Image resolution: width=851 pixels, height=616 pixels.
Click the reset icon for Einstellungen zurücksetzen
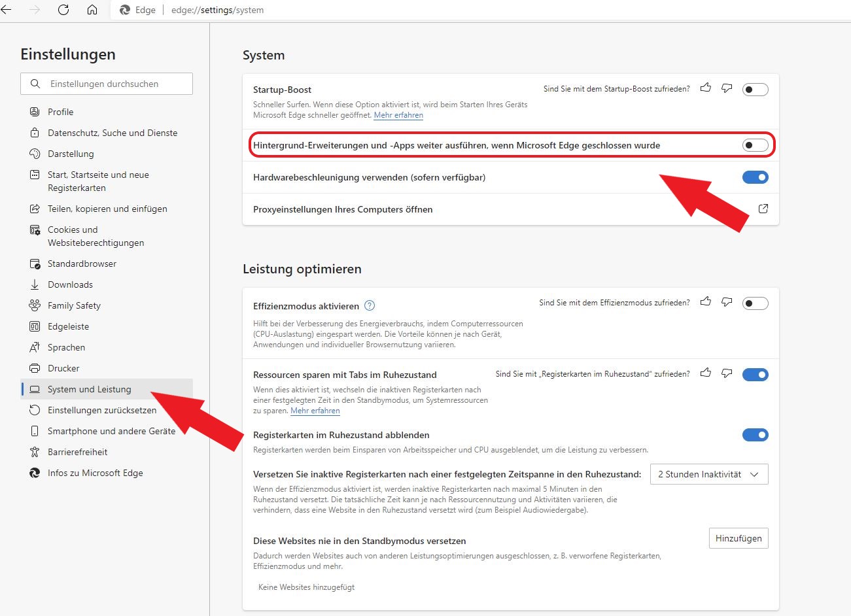(35, 410)
